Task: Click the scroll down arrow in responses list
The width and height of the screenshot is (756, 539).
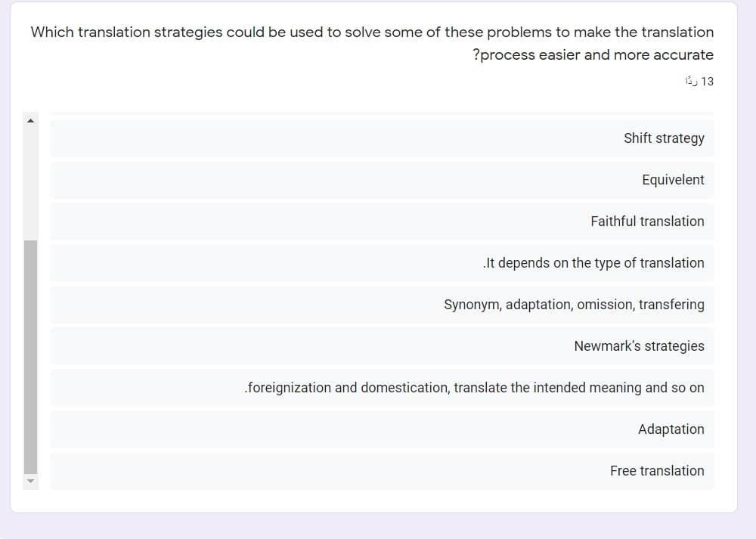Action: tap(30, 481)
